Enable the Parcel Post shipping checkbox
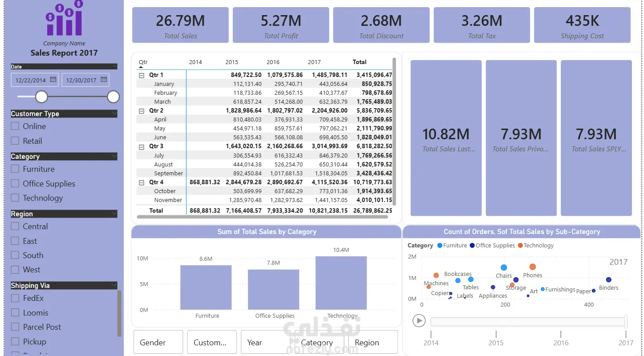Screen dimensions: 644x356 [15, 327]
